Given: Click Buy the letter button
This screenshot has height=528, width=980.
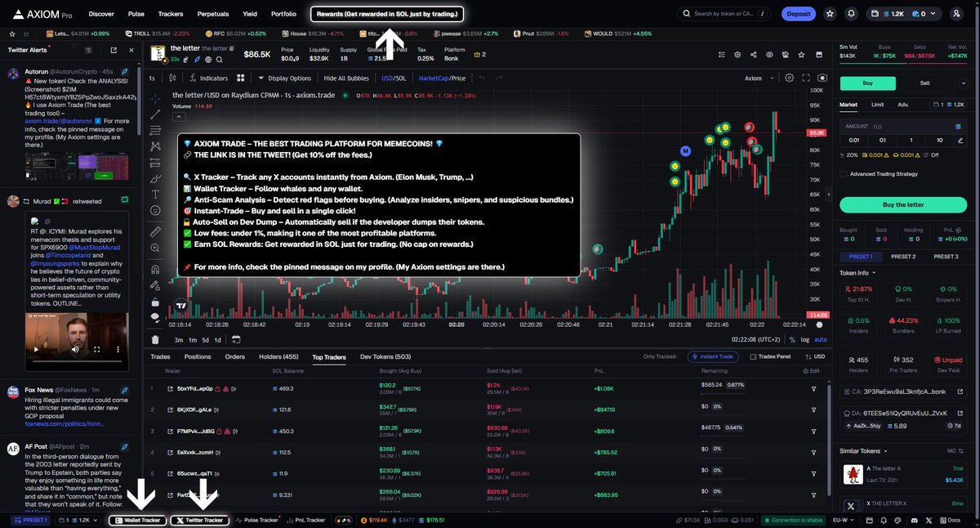Looking at the screenshot, I should (902, 204).
